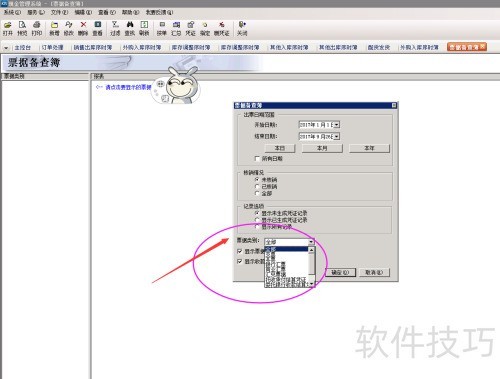500x379 pixels.
Task: Click the 汇总 summary toolbar icon
Action: point(176,25)
